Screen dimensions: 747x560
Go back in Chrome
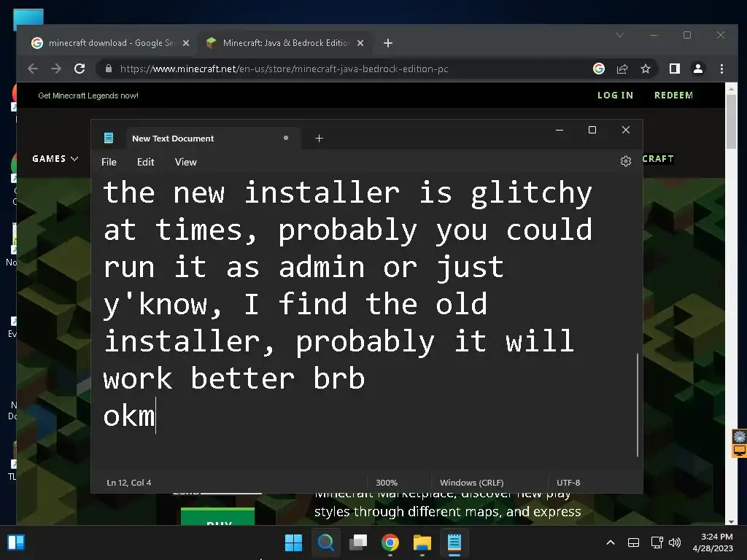33,69
